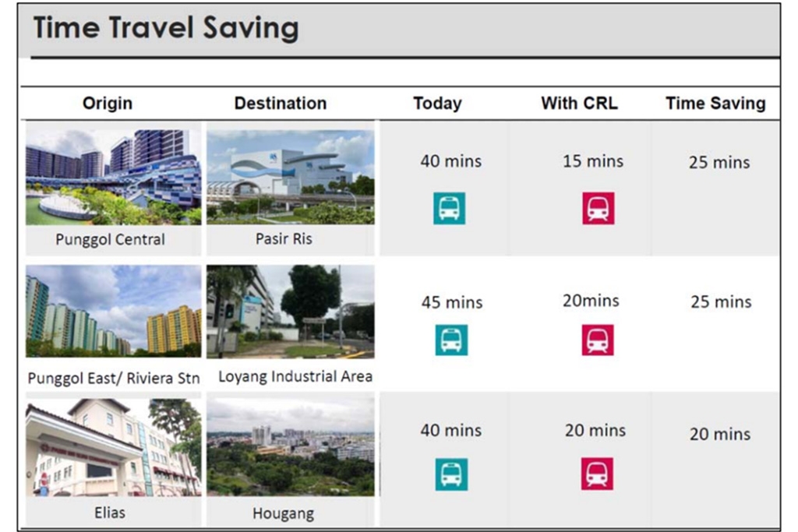Select the Elias building photo
This screenshot has width=798, height=532.
point(114,447)
